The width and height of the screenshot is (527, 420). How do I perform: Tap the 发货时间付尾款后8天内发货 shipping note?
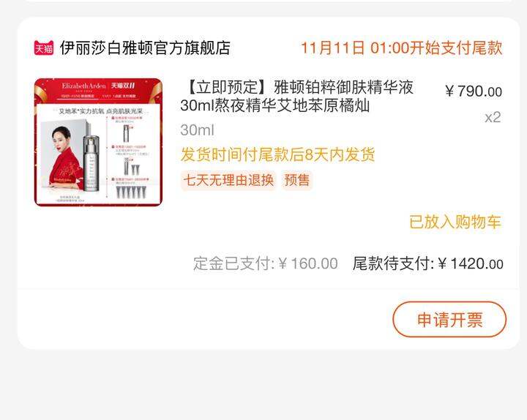pyautogui.click(x=277, y=154)
